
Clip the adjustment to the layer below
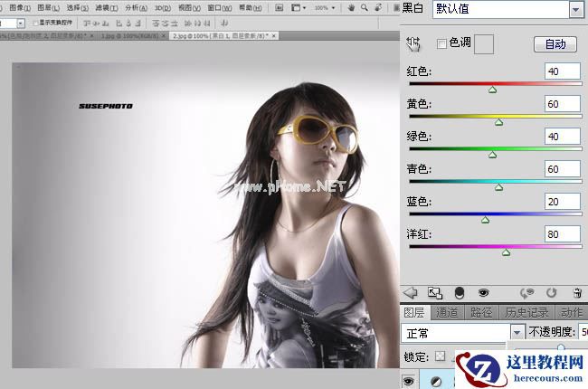pos(460,293)
